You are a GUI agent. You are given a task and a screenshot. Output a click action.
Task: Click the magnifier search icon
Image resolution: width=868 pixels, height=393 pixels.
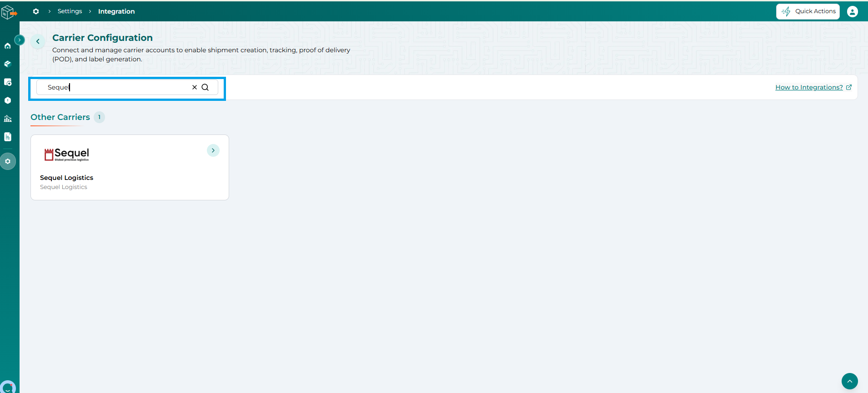[x=205, y=87]
